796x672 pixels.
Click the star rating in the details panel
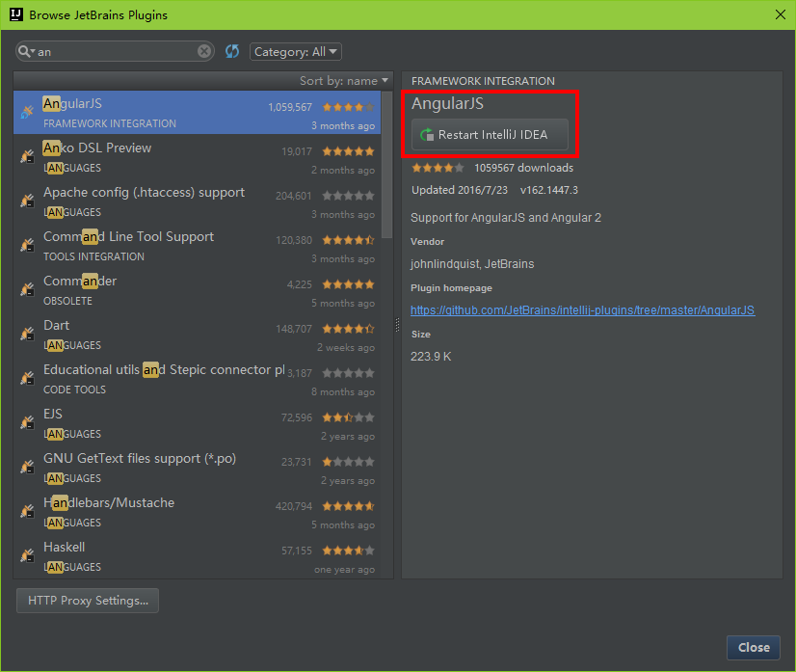click(x=438, y=168)
